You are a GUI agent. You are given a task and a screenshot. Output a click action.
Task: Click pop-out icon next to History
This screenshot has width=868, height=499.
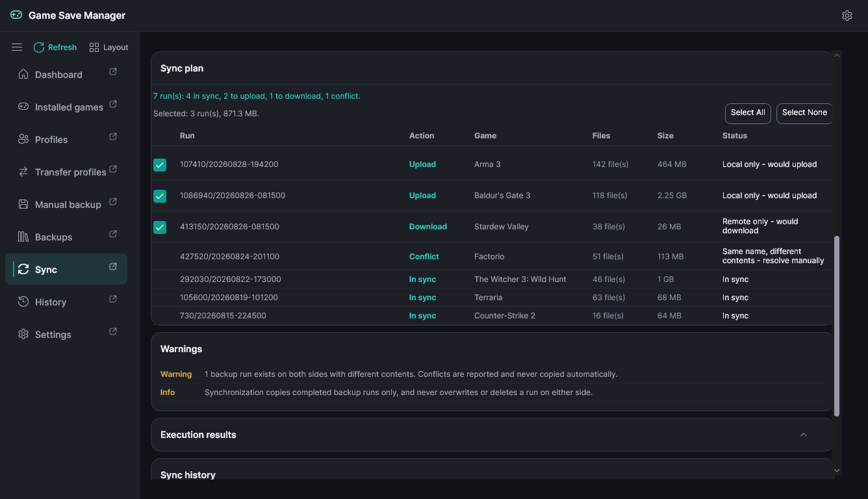click(113, 299)
